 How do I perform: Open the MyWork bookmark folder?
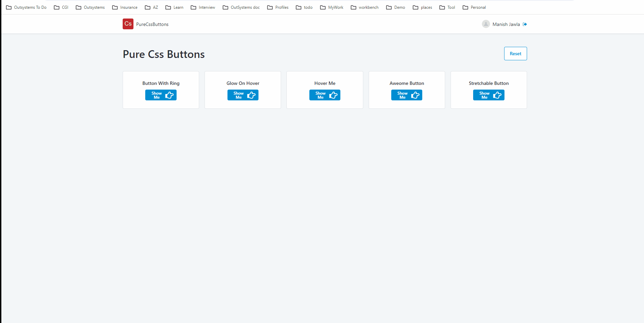click(332, 7)
